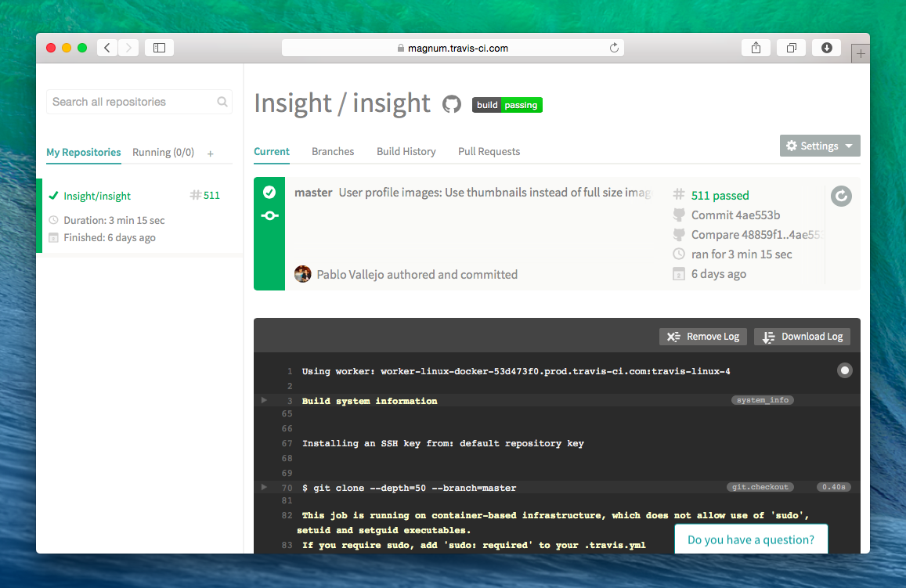906x588 pixels.
Task: Switch to the Current tab
Action: pos(272,151)
